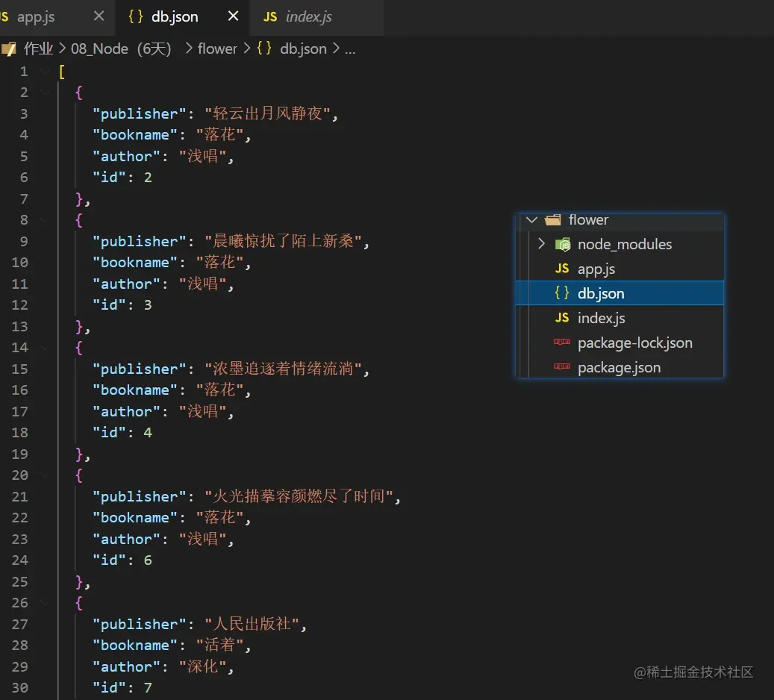Click the npm icon beside package.json

(562, 366)
